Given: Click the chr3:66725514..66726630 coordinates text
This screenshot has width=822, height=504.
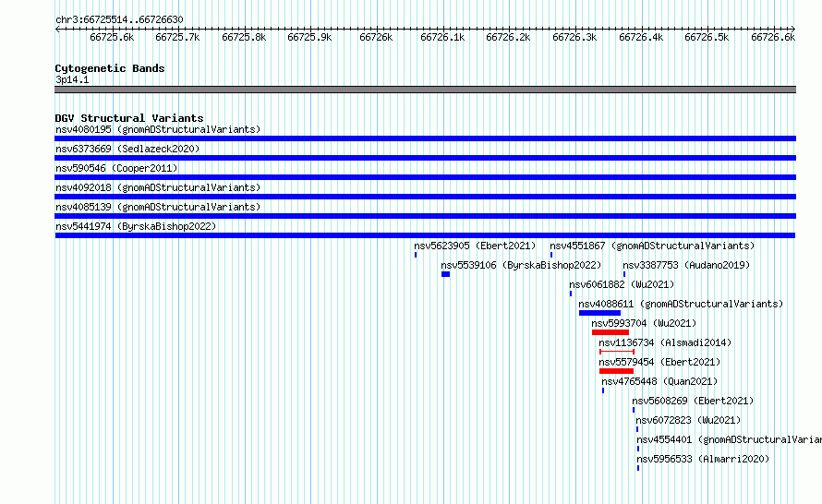Looking at the screenshot, I should 119,20.
